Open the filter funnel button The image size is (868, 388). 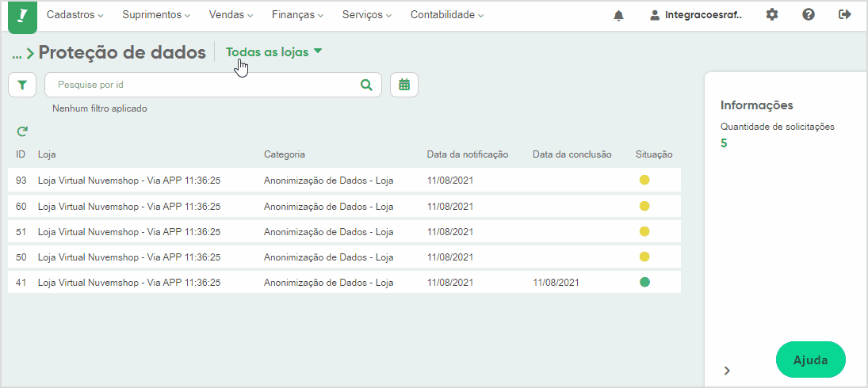point(22,85)
